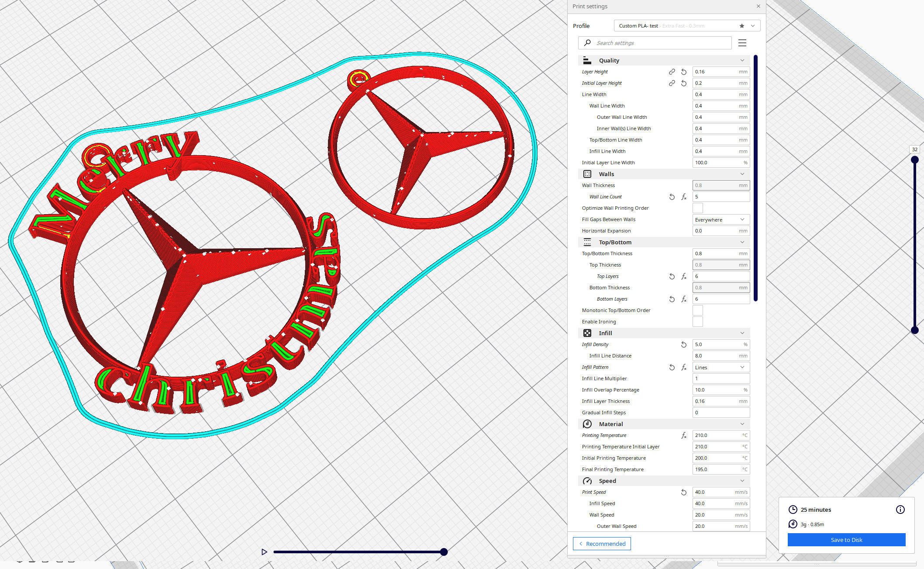Click the fx icon for Printing Temperature
The height and width of the screenshot is (569, 924).
684,435
